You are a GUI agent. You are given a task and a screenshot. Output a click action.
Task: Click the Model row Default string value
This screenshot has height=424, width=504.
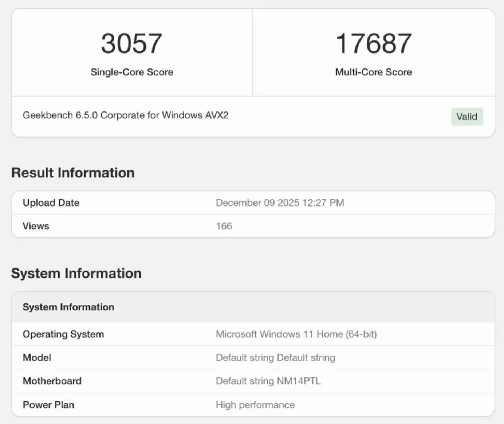[276, 357]
